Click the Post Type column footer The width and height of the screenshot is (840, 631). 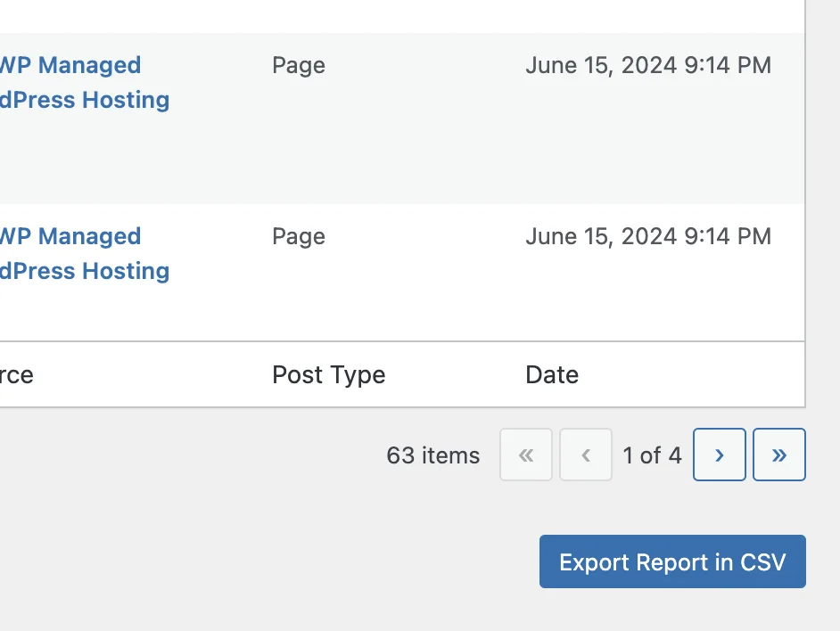point(328,374)
